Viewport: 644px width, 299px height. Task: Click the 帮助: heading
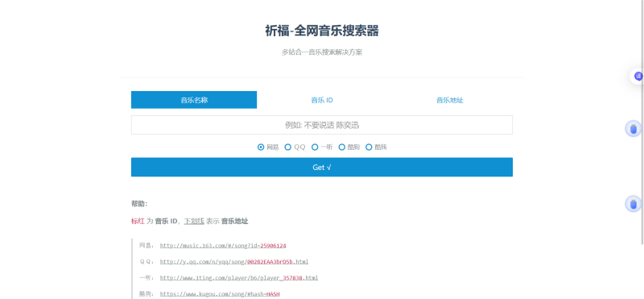139,204
